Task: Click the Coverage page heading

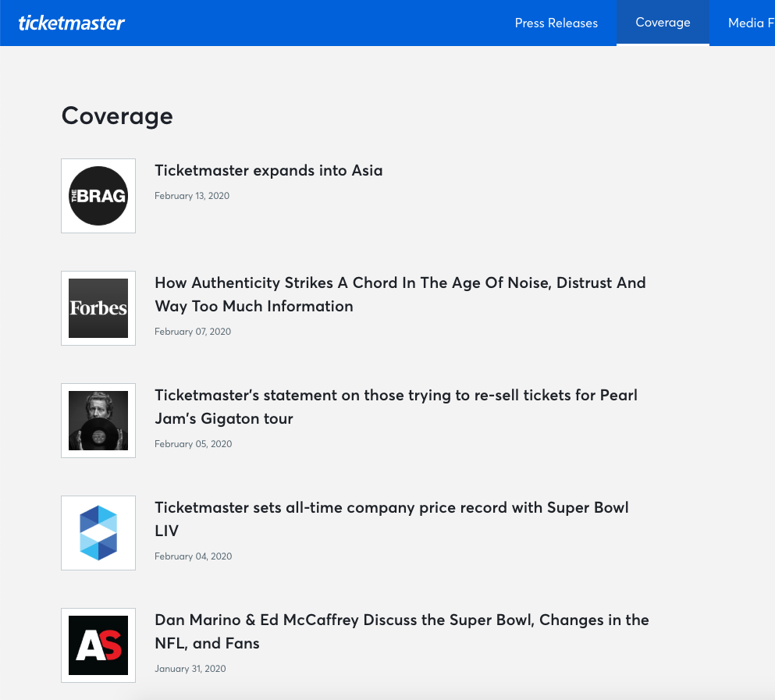Action: click(x=117, y=115)
